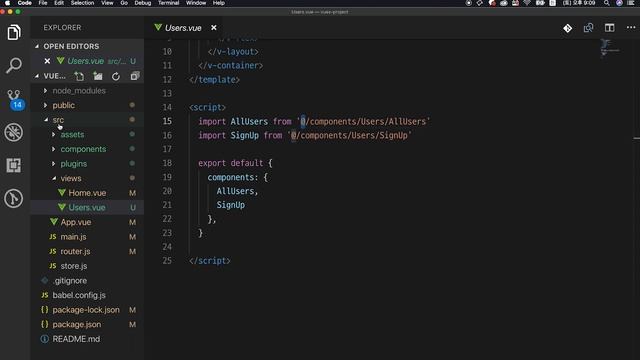Open the Extensions view in activity bar
Image resolution: width=640 pixels, height=360 pixels.
click(x=14, y=165)
